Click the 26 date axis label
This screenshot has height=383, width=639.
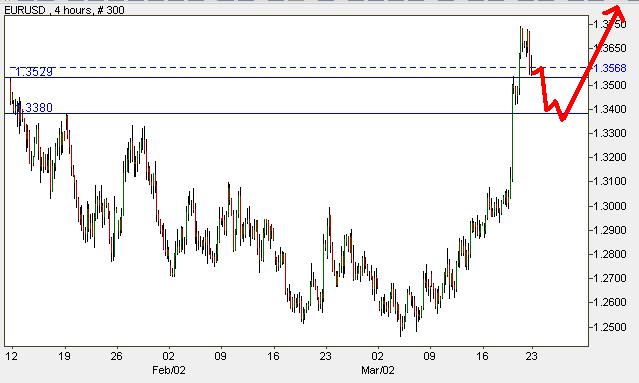[x=117, y=356]
